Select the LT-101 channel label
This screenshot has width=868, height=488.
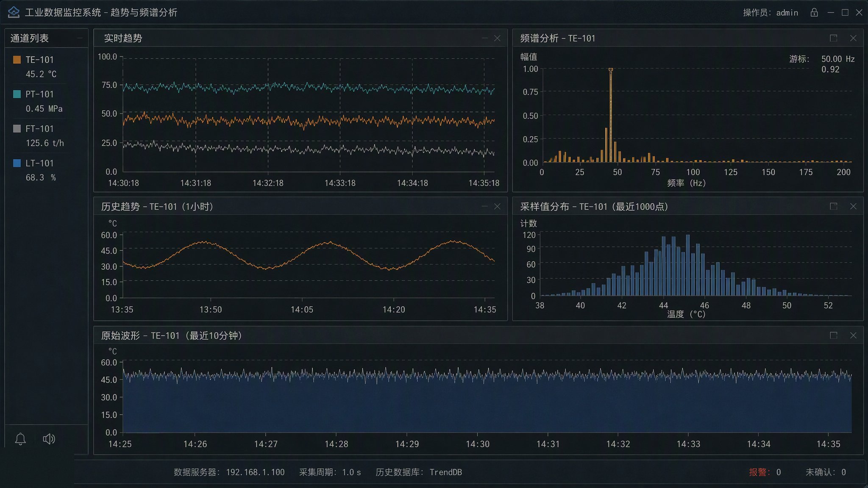coord(39,163)
